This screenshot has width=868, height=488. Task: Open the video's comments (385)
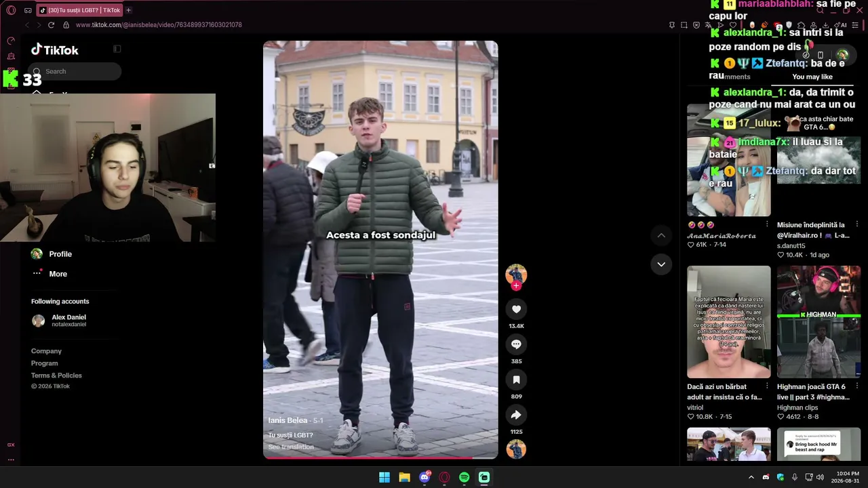pos(516,344)
